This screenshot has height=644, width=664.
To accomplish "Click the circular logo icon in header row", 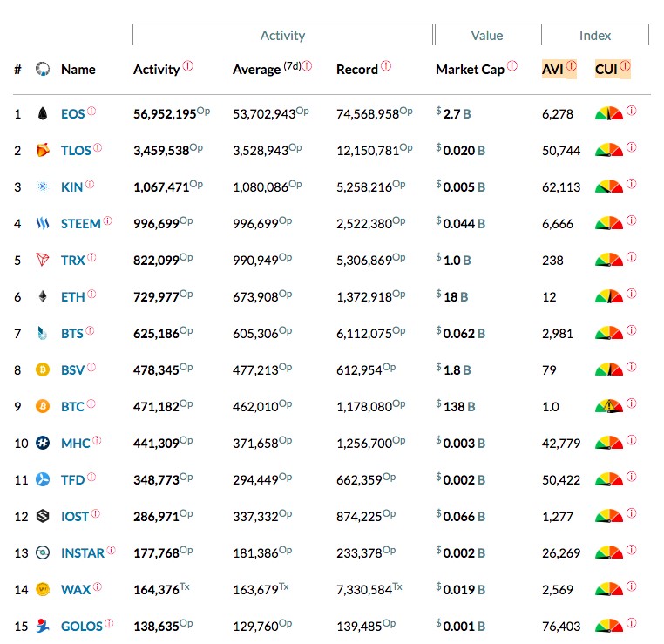I will (x=43, y=69).
